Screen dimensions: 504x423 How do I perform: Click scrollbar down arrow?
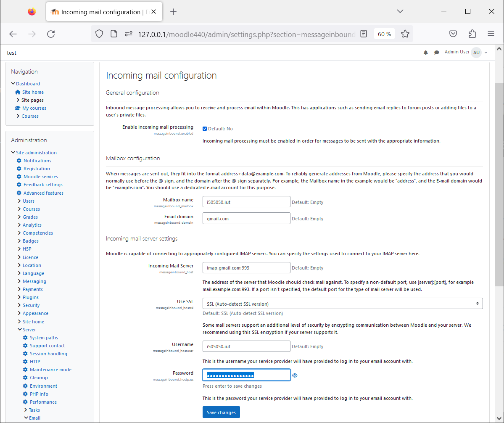(x=499, y=418)
